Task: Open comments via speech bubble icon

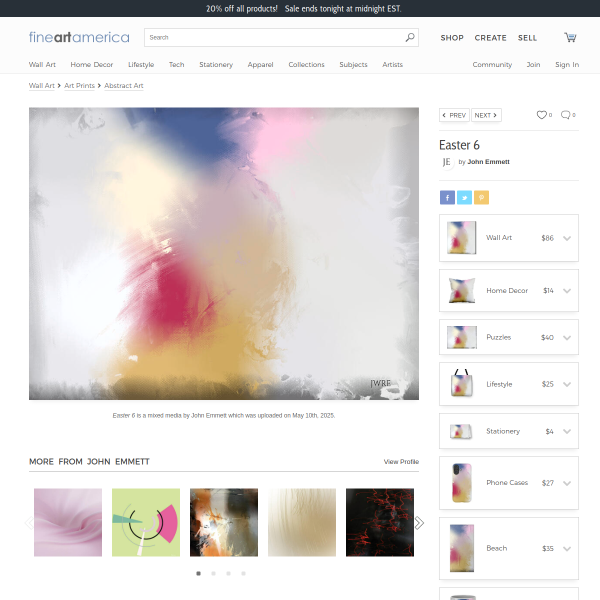Action: tap(565, 115)
